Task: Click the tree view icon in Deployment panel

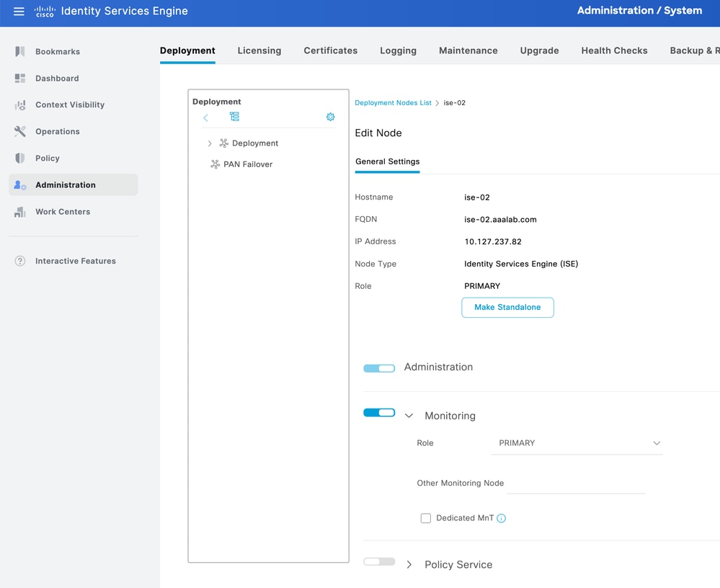Action: (234, 117)
